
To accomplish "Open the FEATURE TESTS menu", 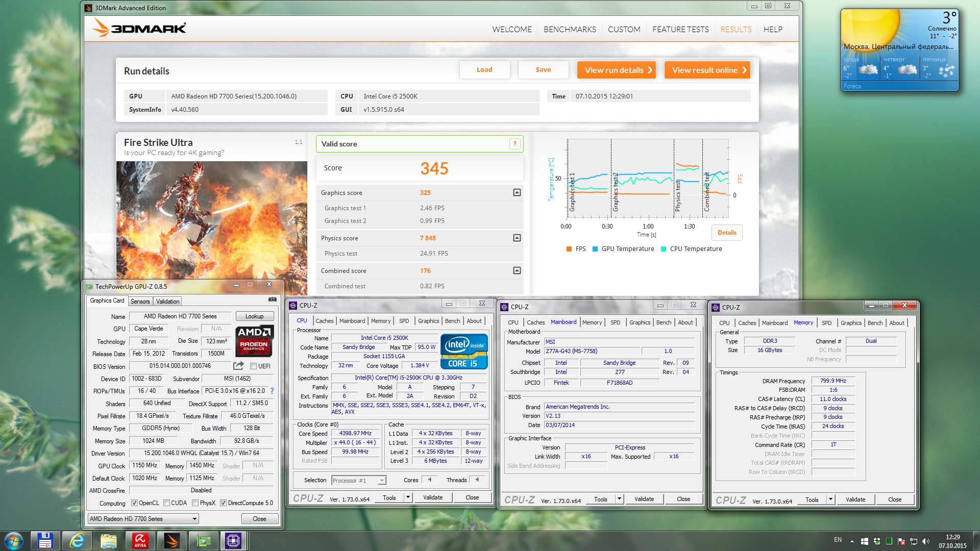I will click(680, 30).
